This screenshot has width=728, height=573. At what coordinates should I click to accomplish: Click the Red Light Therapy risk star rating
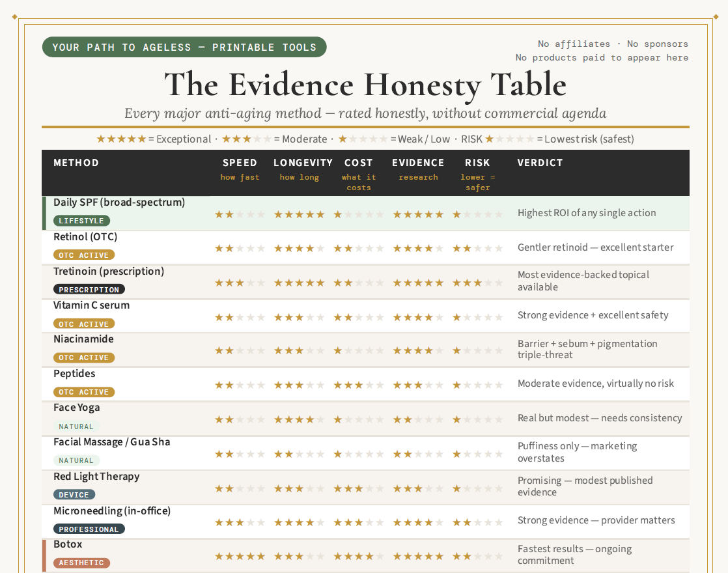pyautogui.click(x=477, y=488)
